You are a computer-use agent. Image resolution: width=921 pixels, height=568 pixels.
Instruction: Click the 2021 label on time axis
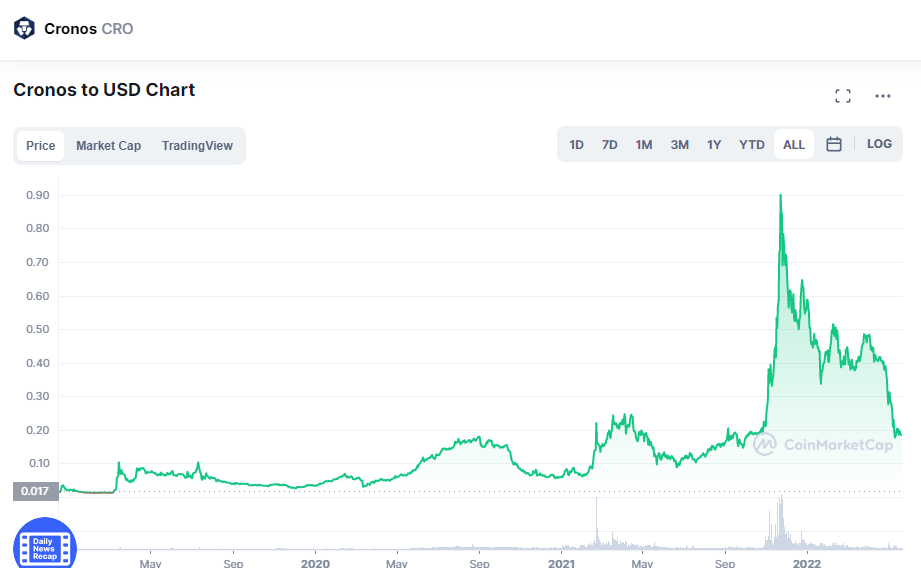tap(561, 563)
